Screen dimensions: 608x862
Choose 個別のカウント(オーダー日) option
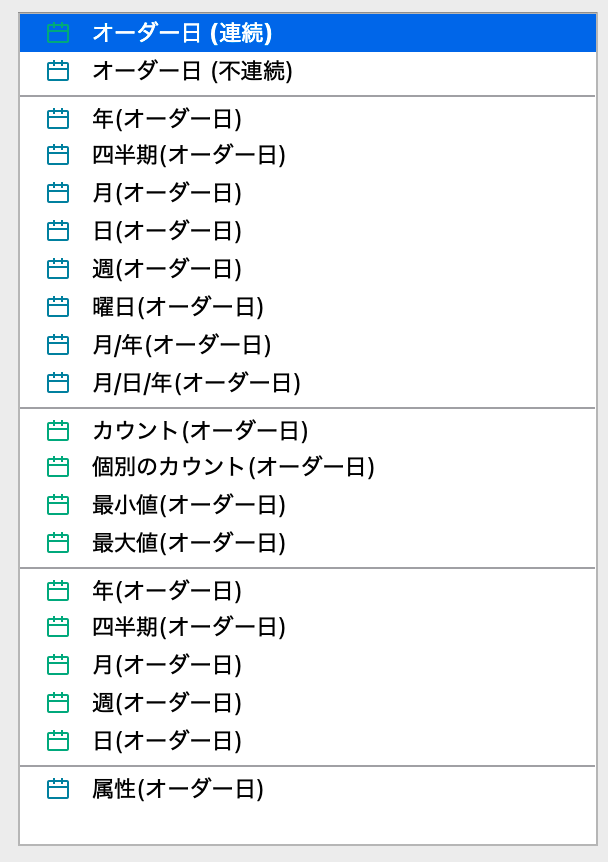point(233,467)
